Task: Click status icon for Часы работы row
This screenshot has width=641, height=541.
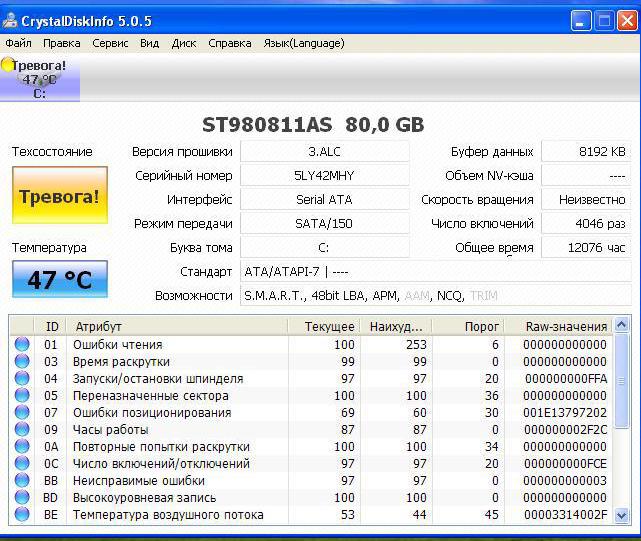Action: (22, 429)
